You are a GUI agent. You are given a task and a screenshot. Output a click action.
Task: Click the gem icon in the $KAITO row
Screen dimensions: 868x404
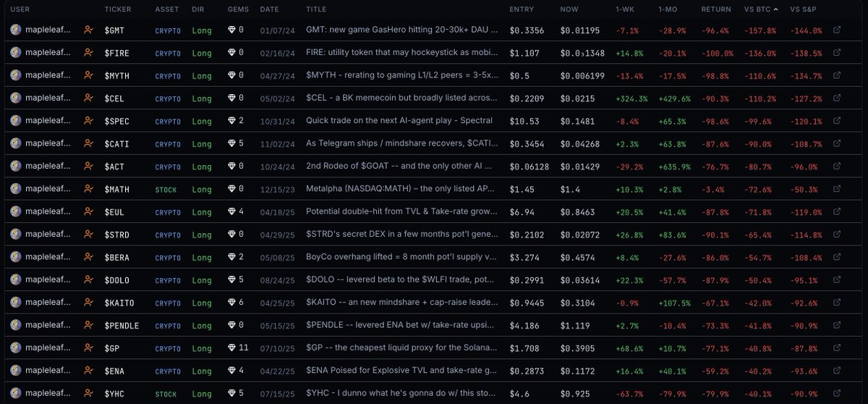click(232, 303)
